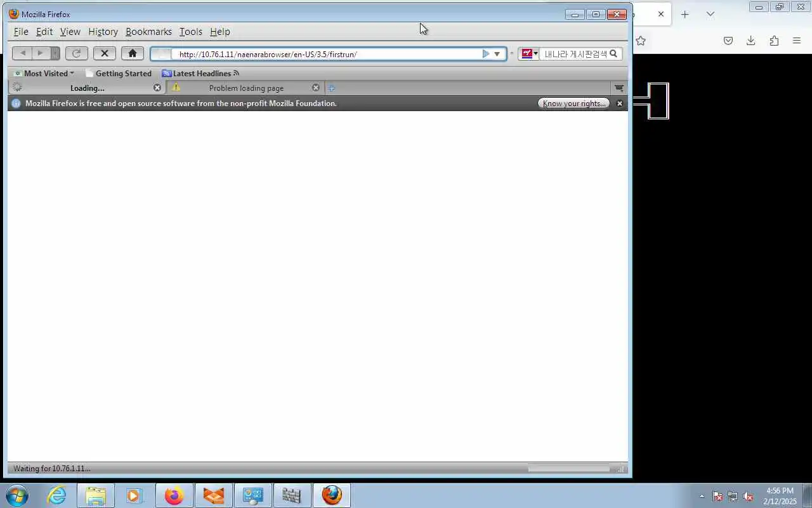Click the muted volume tray icon
The height and width of the screenshot is (508, 812).
(749, 496)
